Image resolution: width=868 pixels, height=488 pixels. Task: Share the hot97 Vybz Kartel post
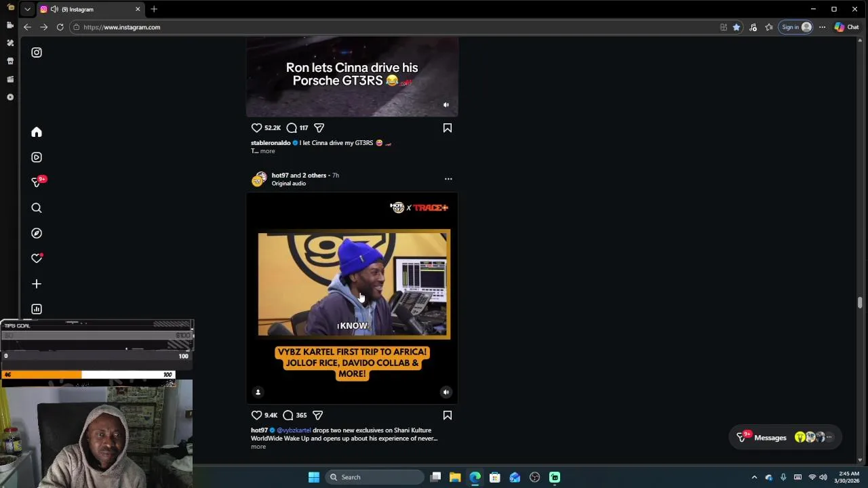coord(317,415)
